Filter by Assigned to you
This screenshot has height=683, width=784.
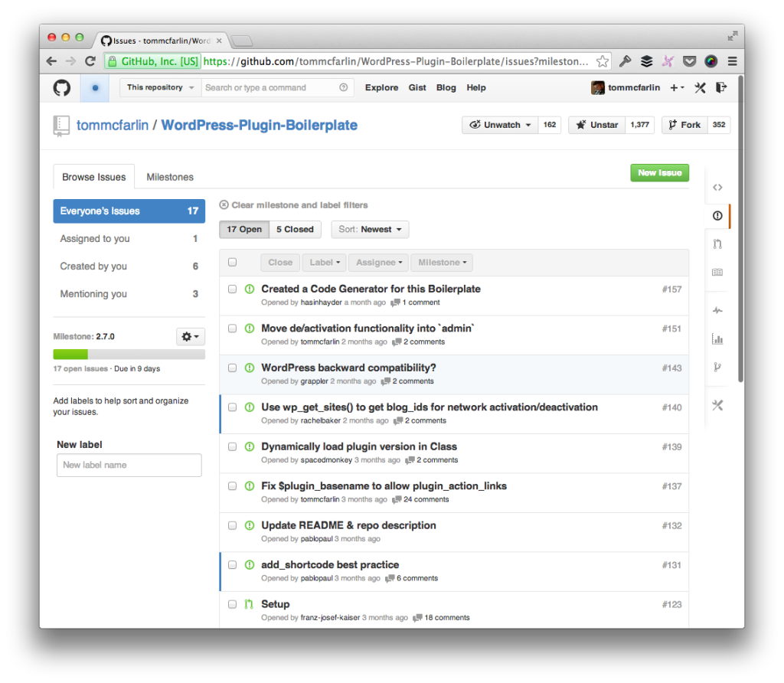129,239
